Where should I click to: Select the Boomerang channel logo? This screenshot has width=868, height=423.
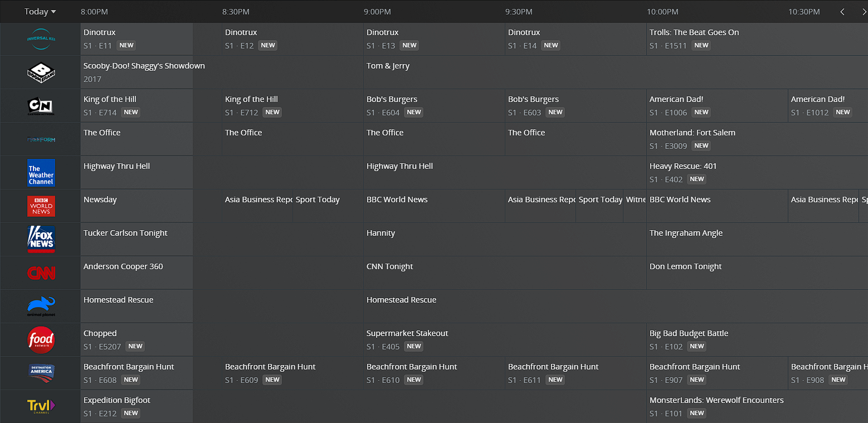click(41, 72)
